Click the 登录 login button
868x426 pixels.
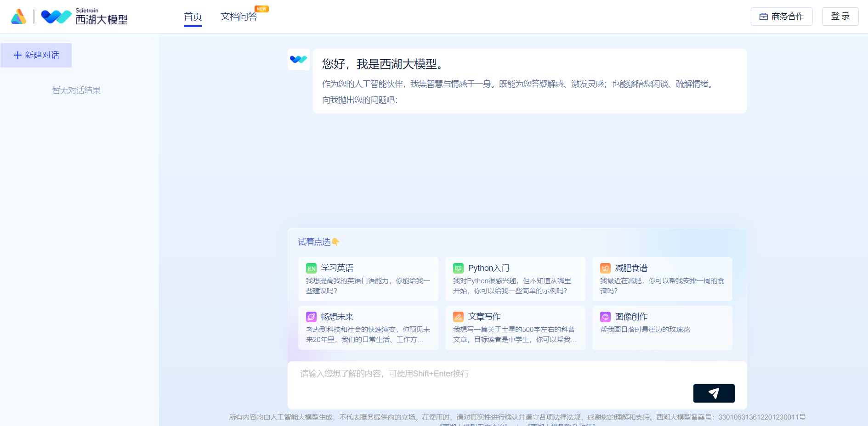click(840, 17)
